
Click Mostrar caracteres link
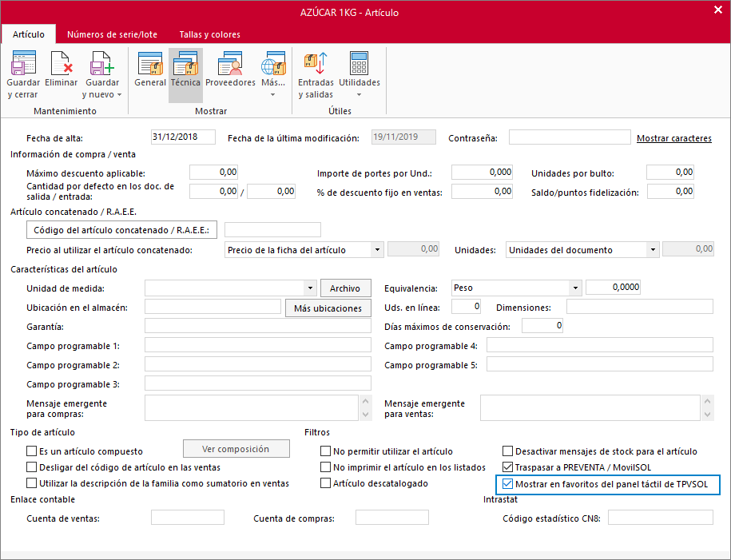point(674,138)
